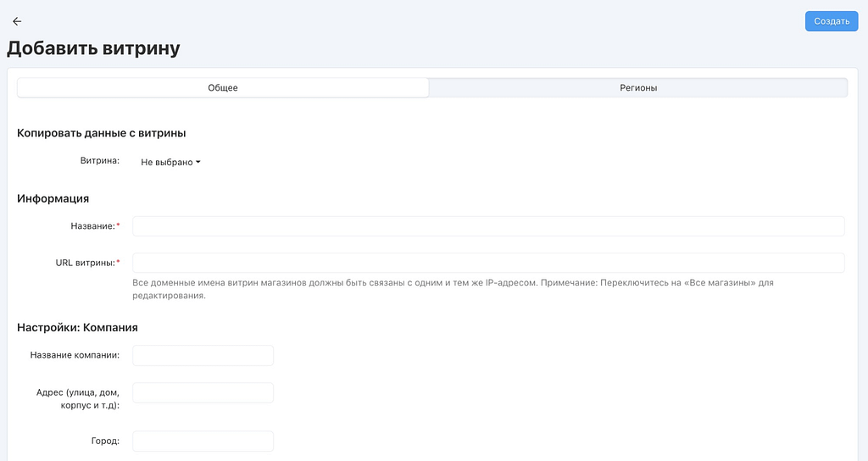This screenshot has width=868, height=461.
Task: Click the back arrow icon
Action: pyautogui.click(x=17, y=21)
